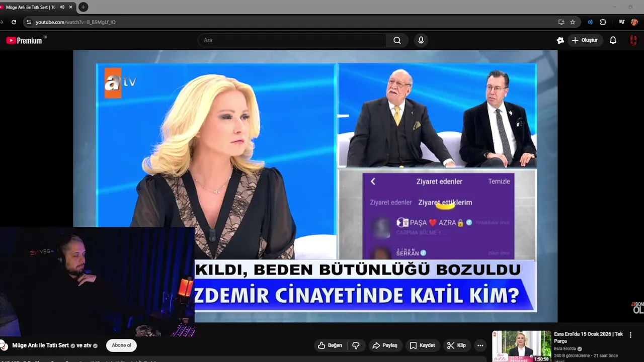644x362 pixels.
Task: Open Esra Erol'da 15 Ocak 2026 title
Action: coord(588,337)
